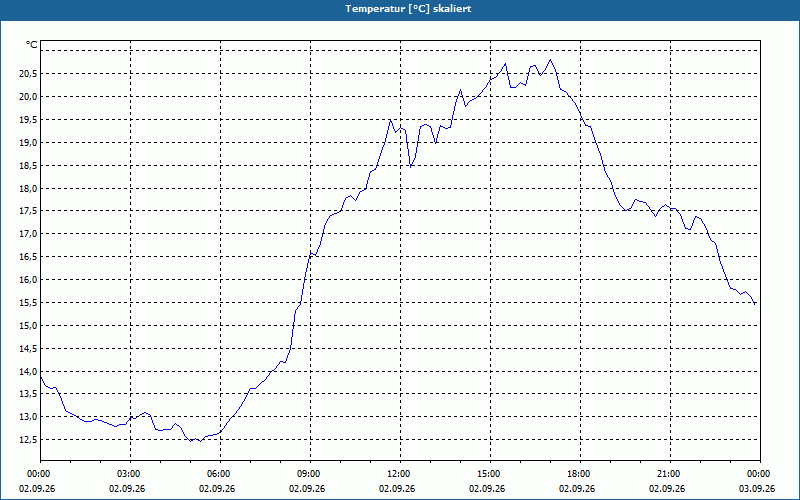Image resolution: width=800 pixels, height=500 pixels.
Task: Click the 03.09.26 date label
Action: tap(757, 489)
